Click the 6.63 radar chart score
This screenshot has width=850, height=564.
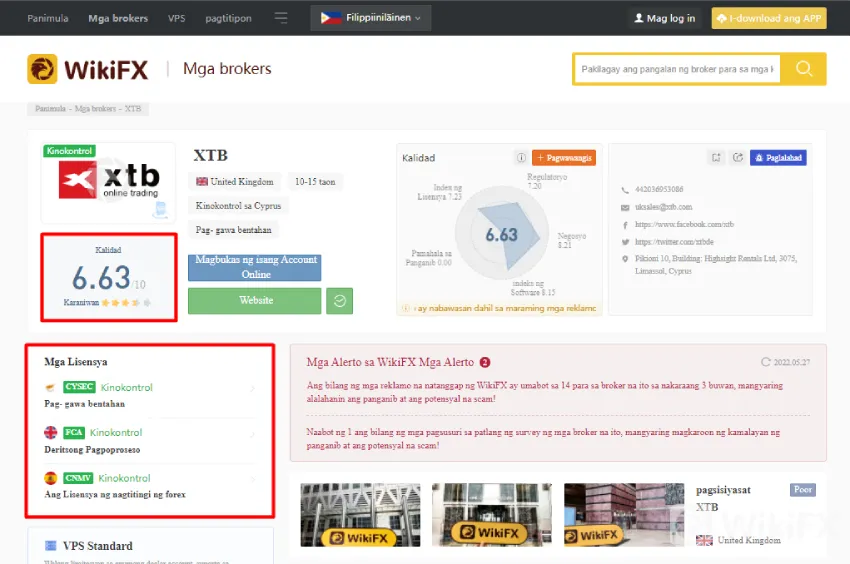[x=501, y=235]
